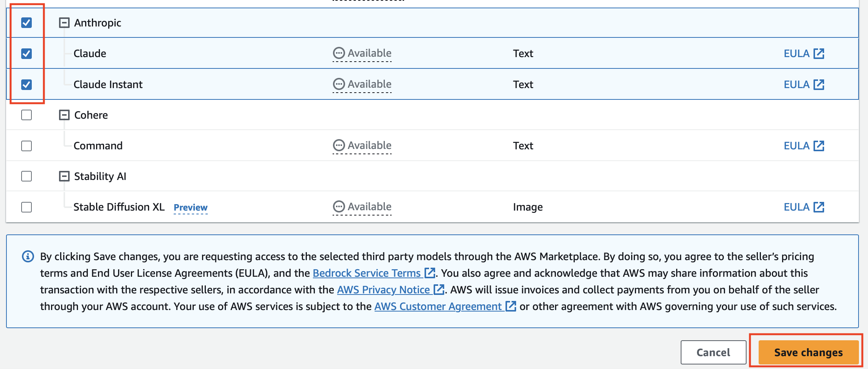The image size is (868, 369).
Task: Click the Save changes button
Action: click(x=809, y=352)
